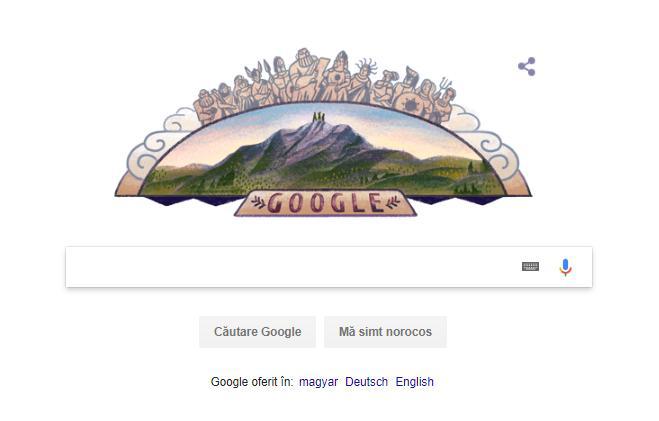Click the swirling cloud on doodle's left side
The height and width of the screenshot is (421, 659).
point(156,143)
